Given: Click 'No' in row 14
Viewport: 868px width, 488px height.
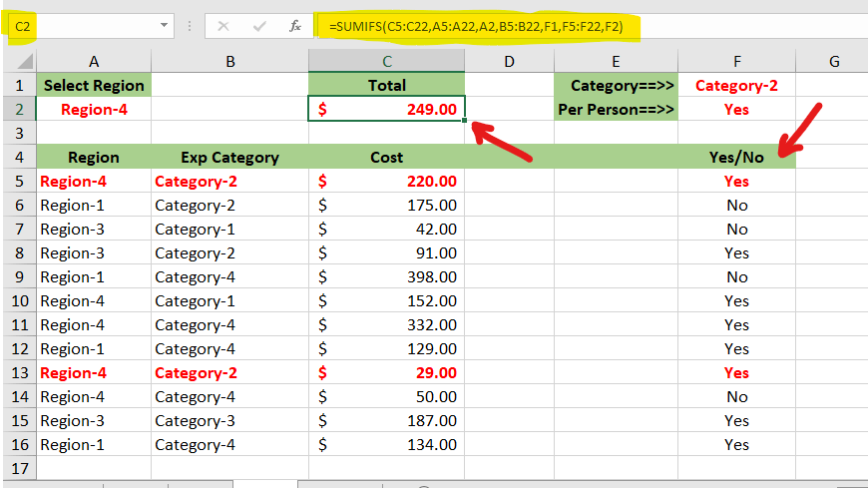Looking at the screenshot, I should point(737,396).
